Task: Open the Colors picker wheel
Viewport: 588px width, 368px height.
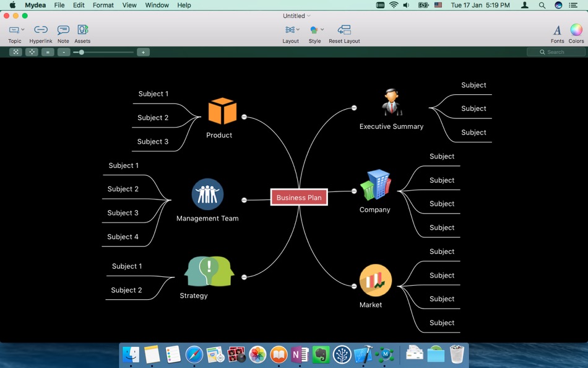Action: tap(576, 30)
